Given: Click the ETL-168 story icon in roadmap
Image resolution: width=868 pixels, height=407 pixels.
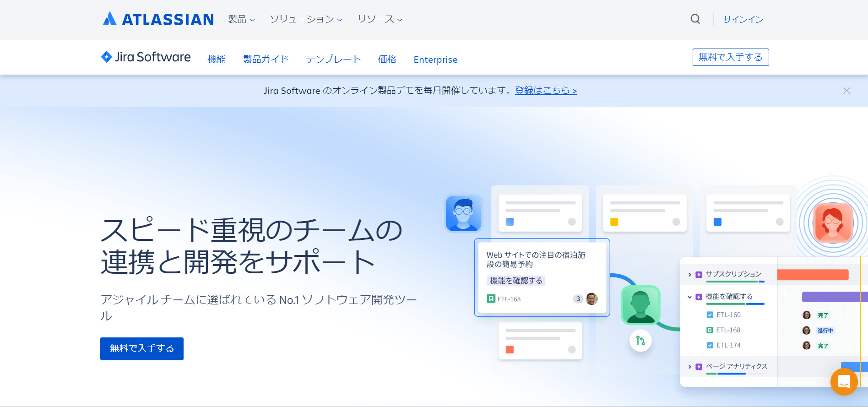Looking at the screenshot, I should click(x=710, y=330).
